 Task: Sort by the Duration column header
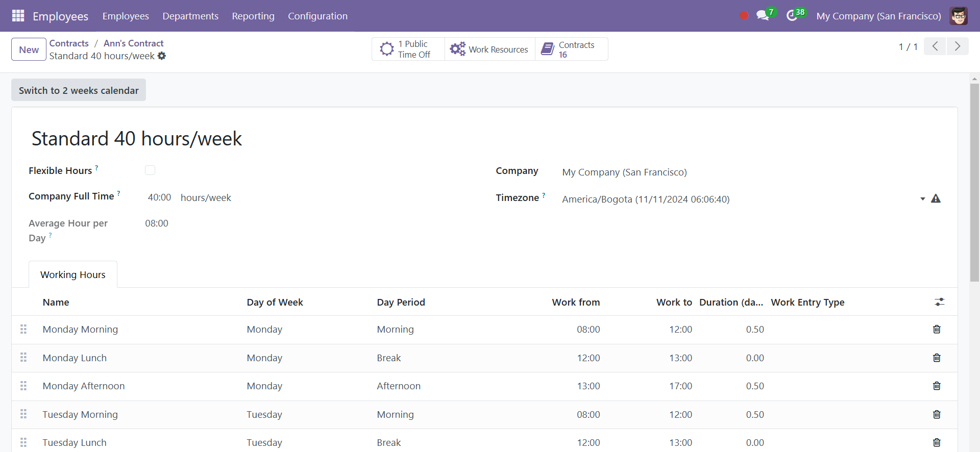click(x=731, y=302)
